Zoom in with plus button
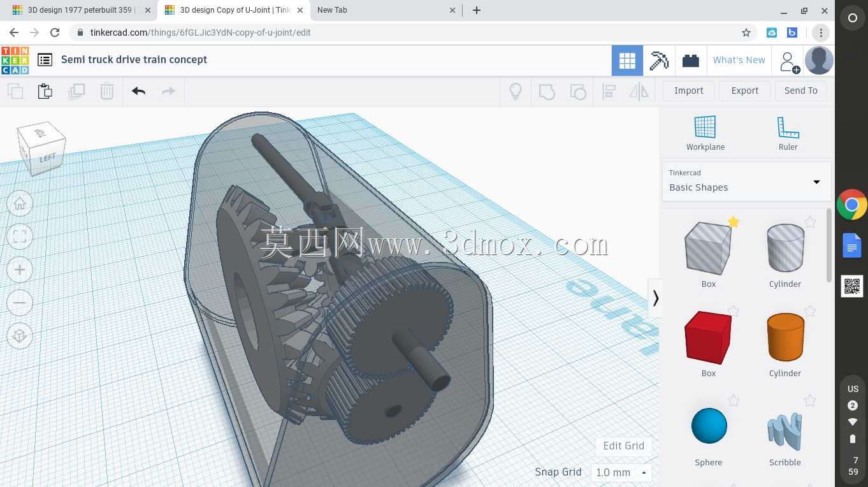 point(20,270)
